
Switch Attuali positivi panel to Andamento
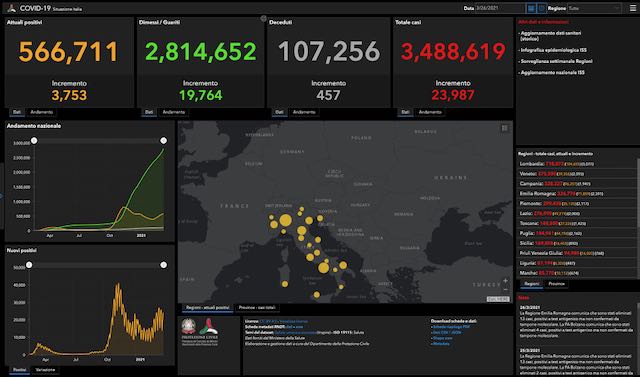coord(42,112)
